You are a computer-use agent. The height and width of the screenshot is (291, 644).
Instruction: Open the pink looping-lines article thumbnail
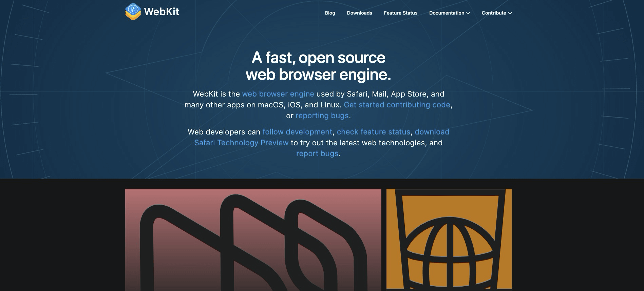click(x=253, y=240)
